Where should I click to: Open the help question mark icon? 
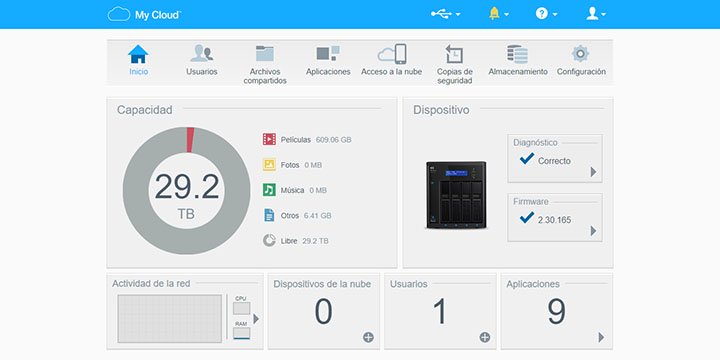pos(542,14)
